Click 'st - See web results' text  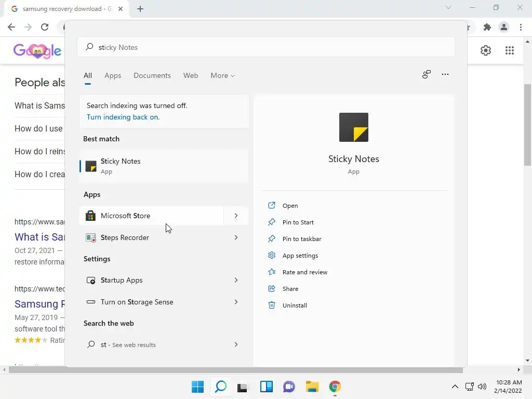[x=128, y=345]
